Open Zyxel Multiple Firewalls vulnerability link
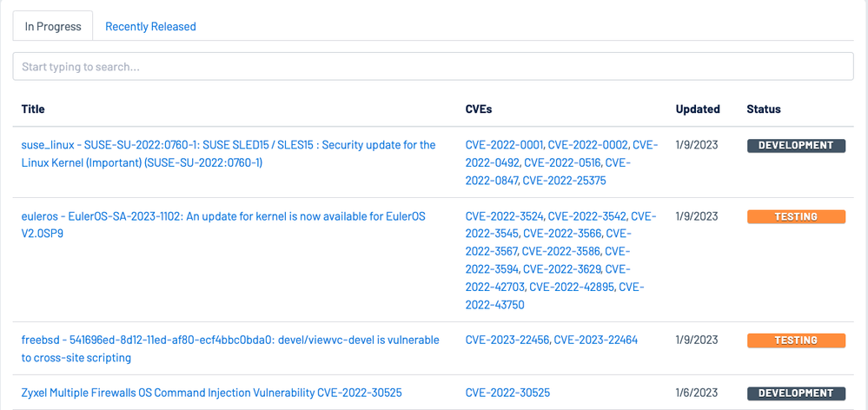This screenshot has height=410, width=868. click(211, 393)
